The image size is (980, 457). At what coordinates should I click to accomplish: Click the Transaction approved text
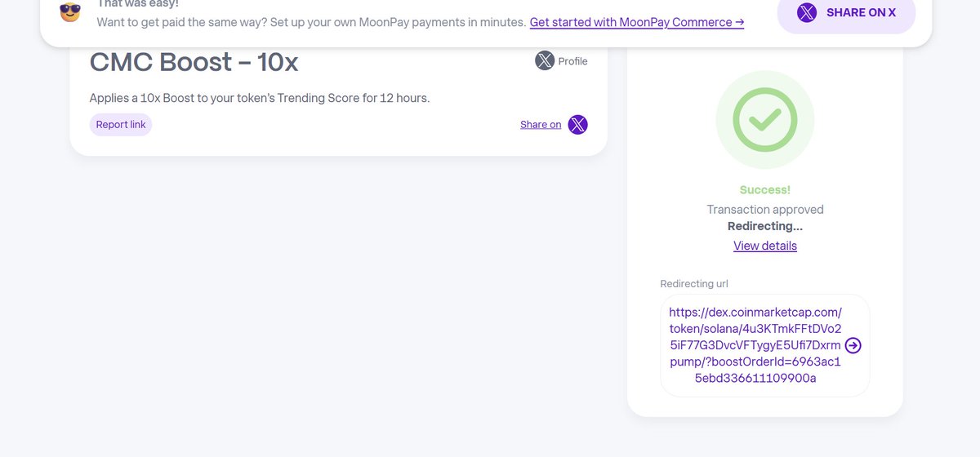coord(765,210)
